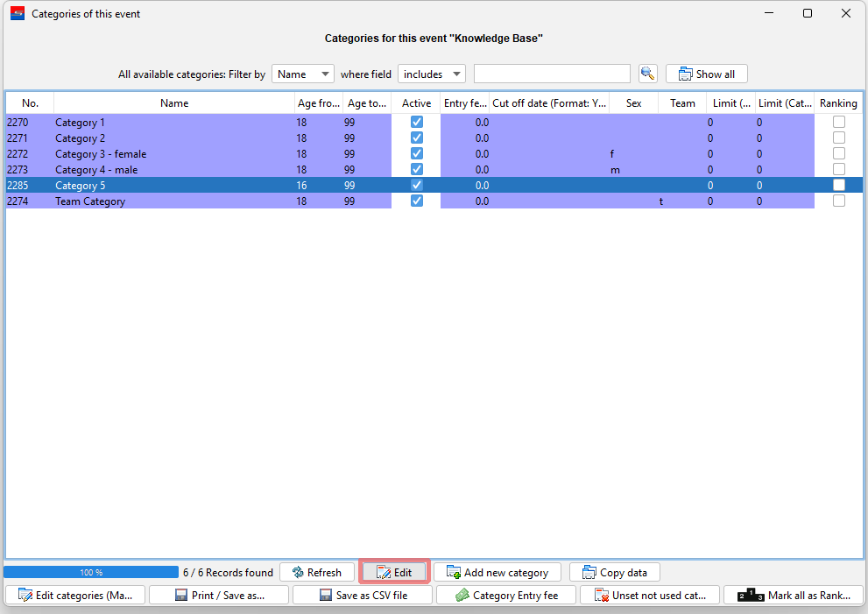868x614 pixels.
Task: Click the filter text input field
Action: (x=552, y=74)
